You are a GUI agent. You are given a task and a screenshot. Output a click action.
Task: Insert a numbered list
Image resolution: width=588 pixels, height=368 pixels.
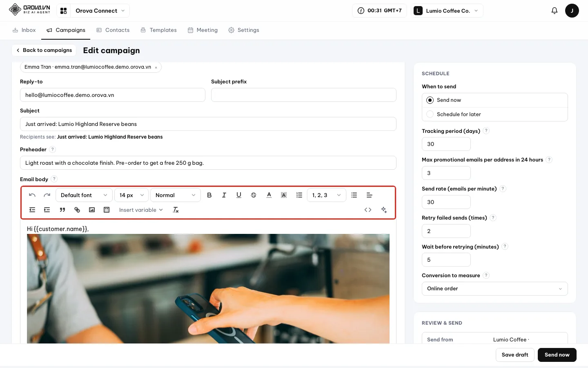pos(299,195)
